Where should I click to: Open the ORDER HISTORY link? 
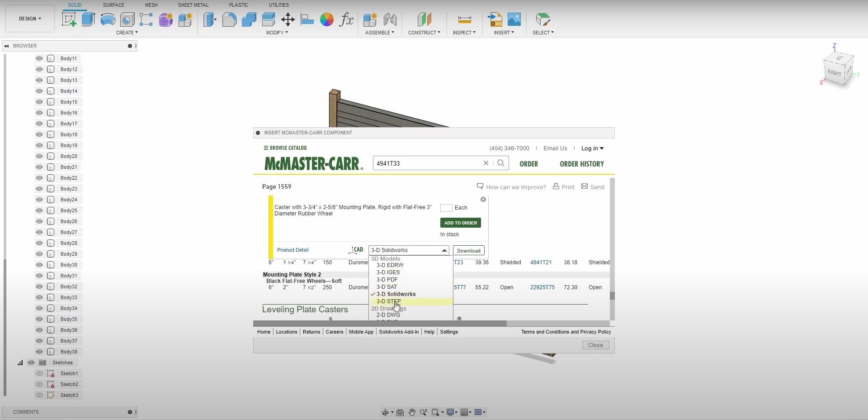click(582, 164)
